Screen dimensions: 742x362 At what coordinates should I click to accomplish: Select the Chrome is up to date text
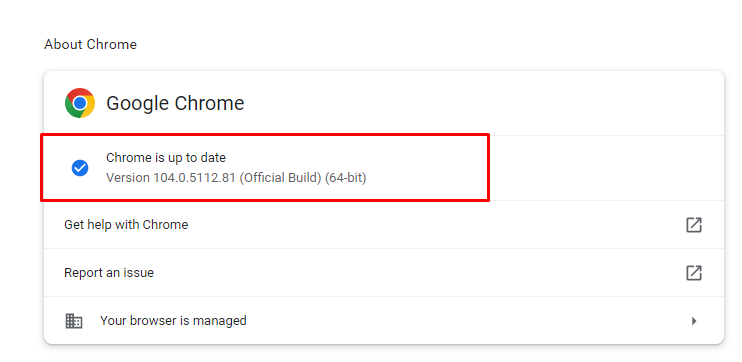click(166, 158)
